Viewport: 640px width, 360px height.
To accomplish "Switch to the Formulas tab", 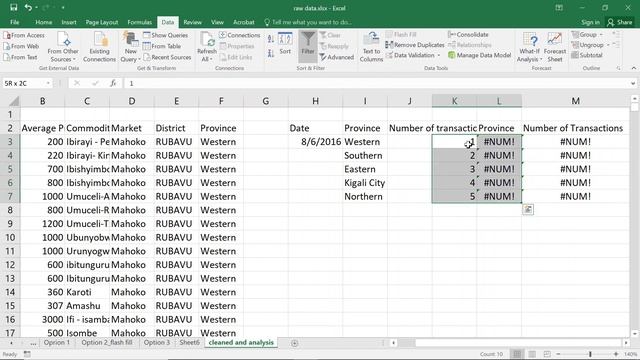I will (x=140, y=22).
